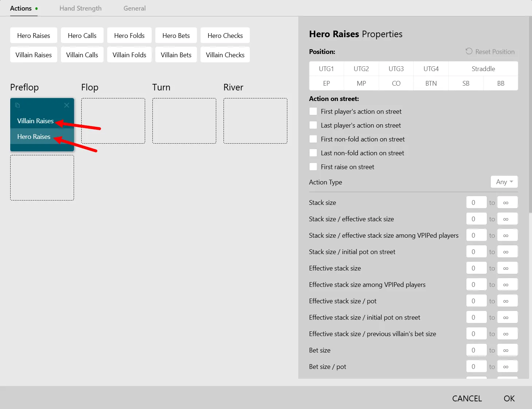Select the BB position

(501, 83)
